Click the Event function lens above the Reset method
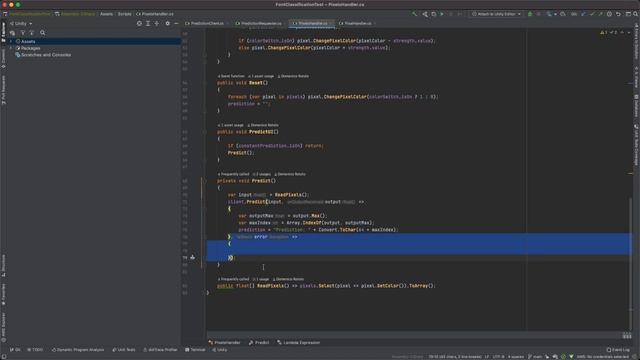Image resolution: width=640 pixels, height=360 pixels. click(x=231, y=76)
